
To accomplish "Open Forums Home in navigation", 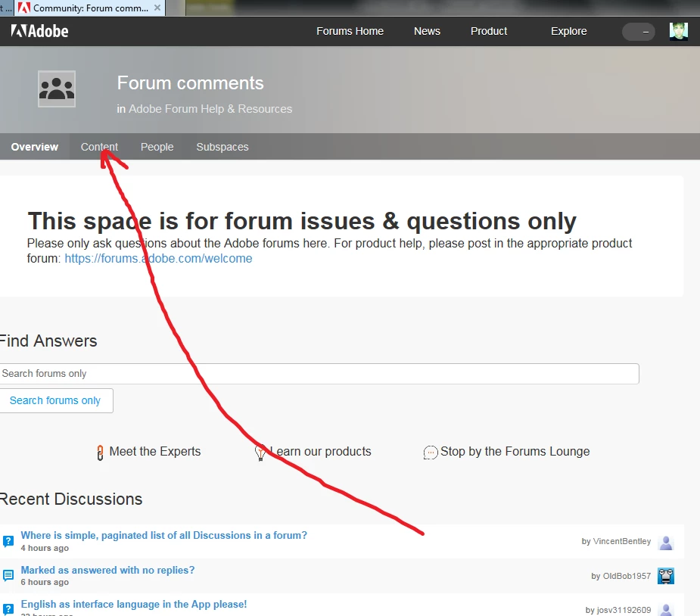I will coord(350,31).
